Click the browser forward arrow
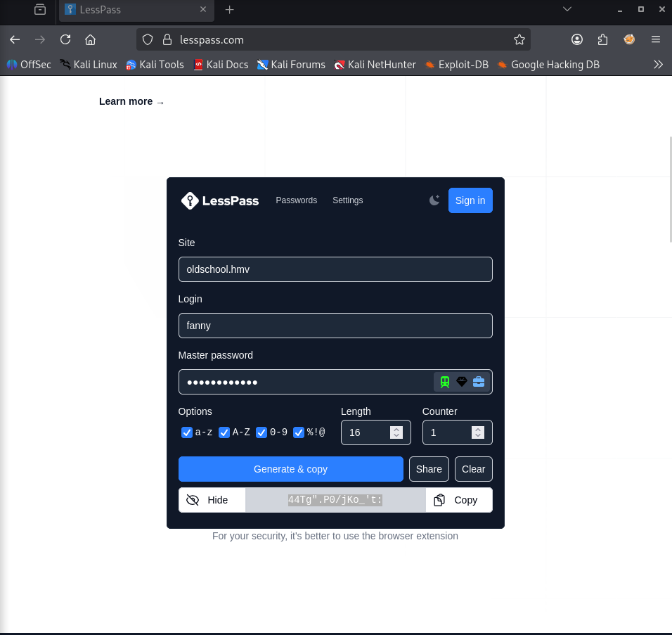This screenshot has height=635, width=672. pos(40,40)
